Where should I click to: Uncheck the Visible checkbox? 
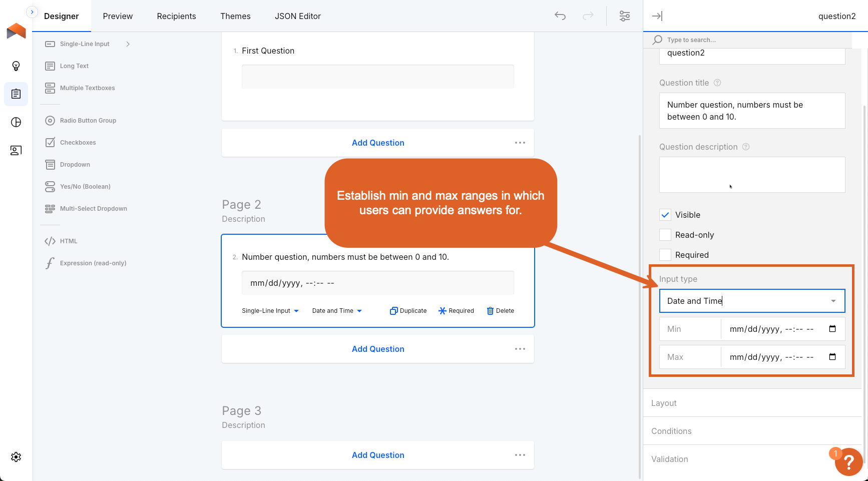(665, 215)
